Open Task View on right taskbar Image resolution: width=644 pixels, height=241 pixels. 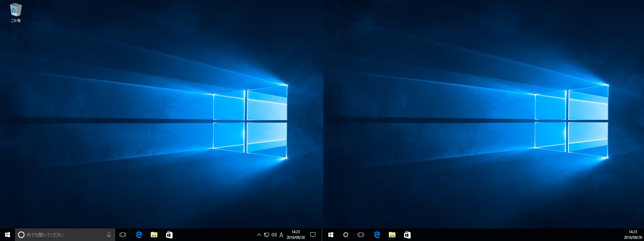(x=361, y=235)
